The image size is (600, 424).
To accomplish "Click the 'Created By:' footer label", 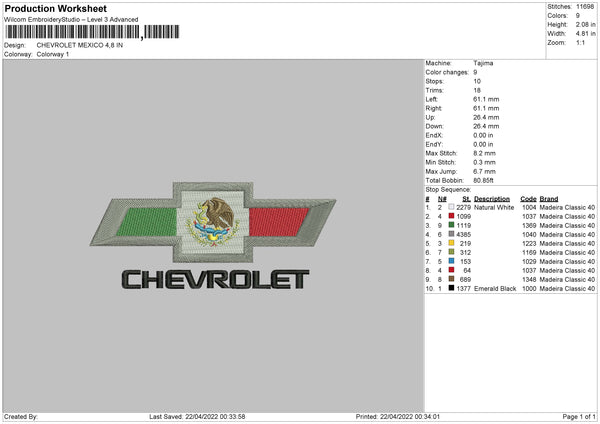I will [21, 416].
